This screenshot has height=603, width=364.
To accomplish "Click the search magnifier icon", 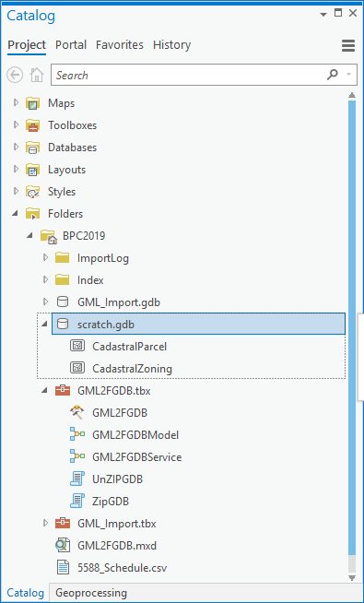I will (x=333, y=75).
